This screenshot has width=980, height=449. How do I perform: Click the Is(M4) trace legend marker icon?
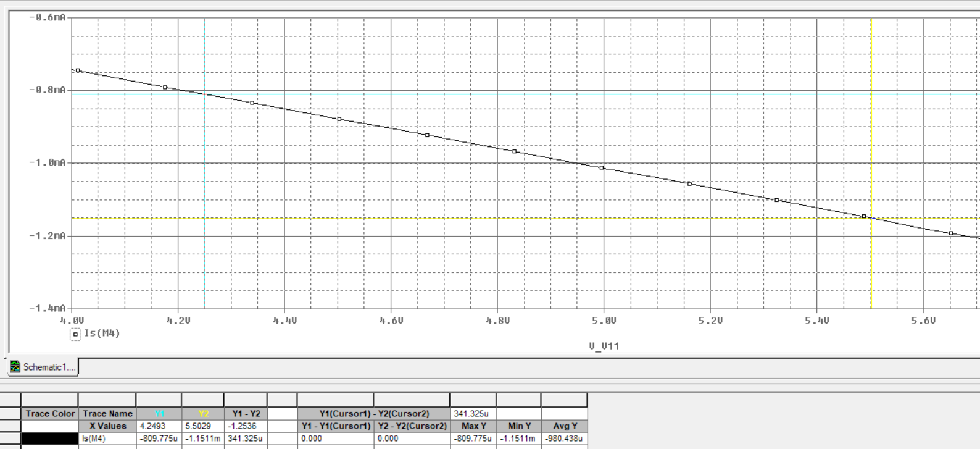point(75,334)
